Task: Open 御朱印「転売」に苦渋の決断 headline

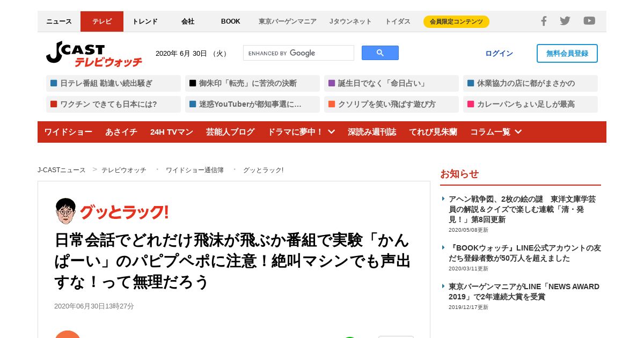Action: [252, 83]
